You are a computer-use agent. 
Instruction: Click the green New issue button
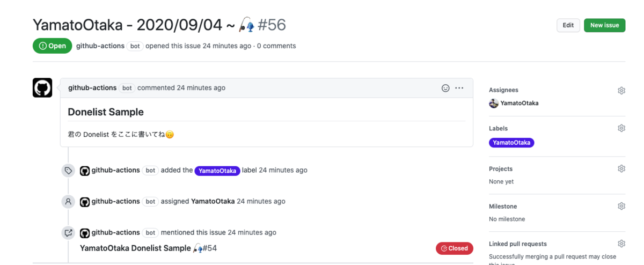point(604,25)
